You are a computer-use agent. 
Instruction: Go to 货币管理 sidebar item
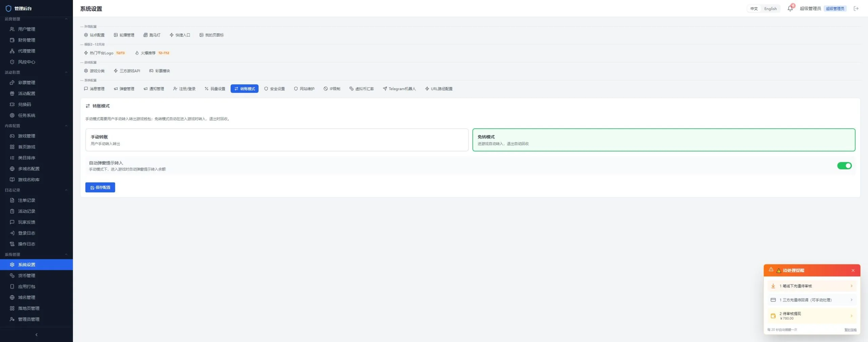[x=36, y=275]
